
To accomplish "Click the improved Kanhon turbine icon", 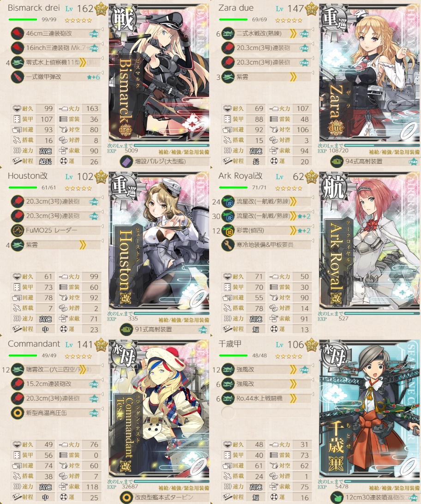I will 126,497.
